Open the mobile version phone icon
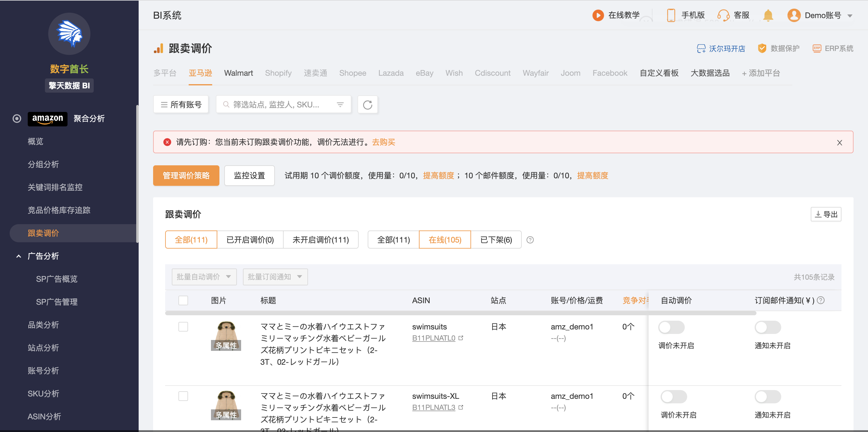The width and height of the screenshot is (868, 432). [671, 15]
